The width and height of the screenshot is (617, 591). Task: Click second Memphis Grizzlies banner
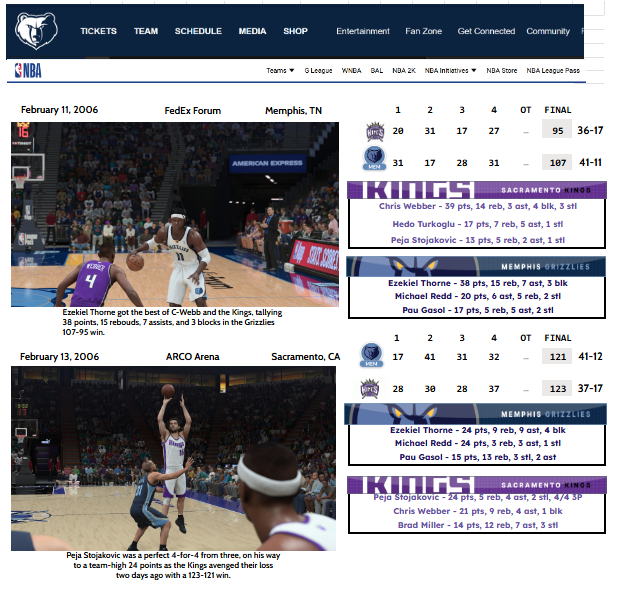click(x=475, y=414)
